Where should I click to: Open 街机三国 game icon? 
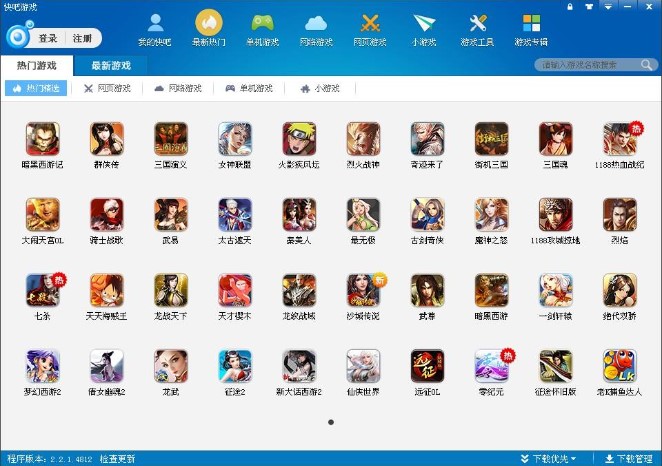491,139
